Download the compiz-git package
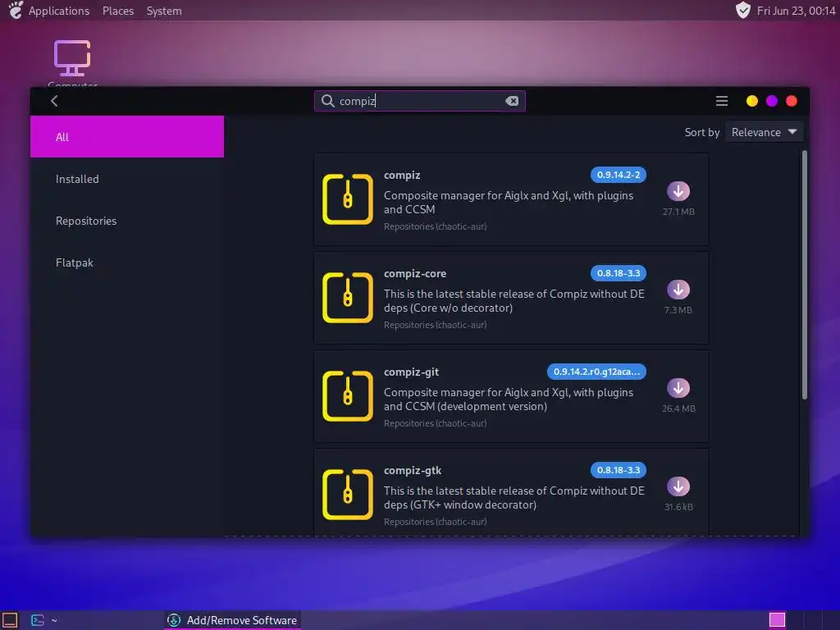 (678, 388)
